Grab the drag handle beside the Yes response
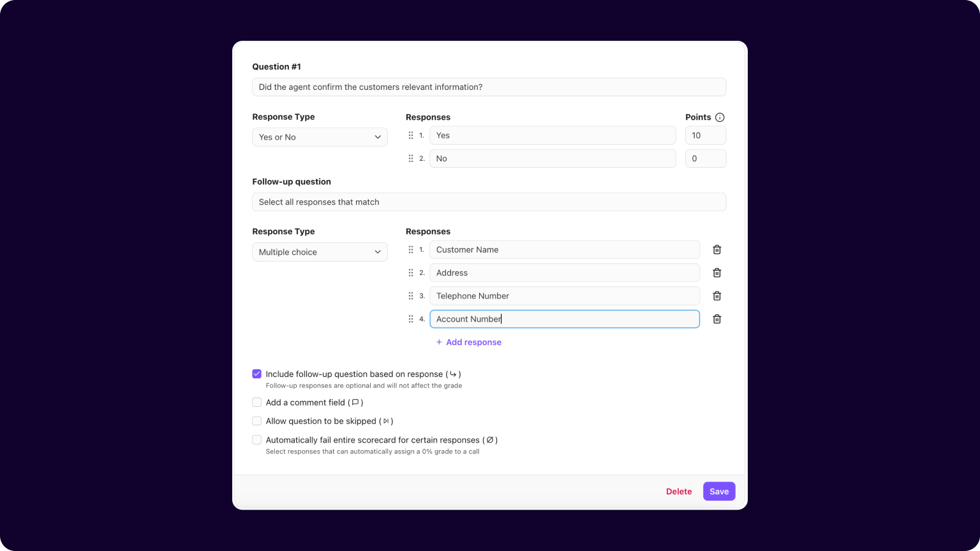The height and width of the screenshot is (551, 980). [412, 135]
